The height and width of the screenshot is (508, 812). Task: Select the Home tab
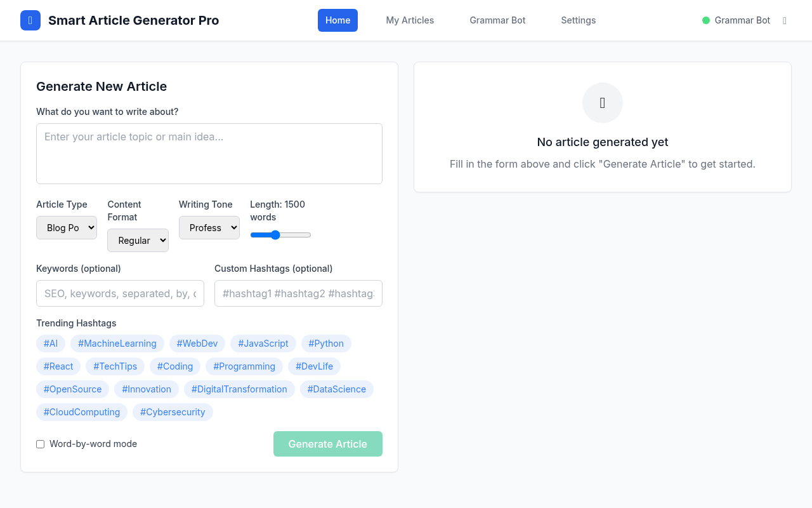(337, 20)
